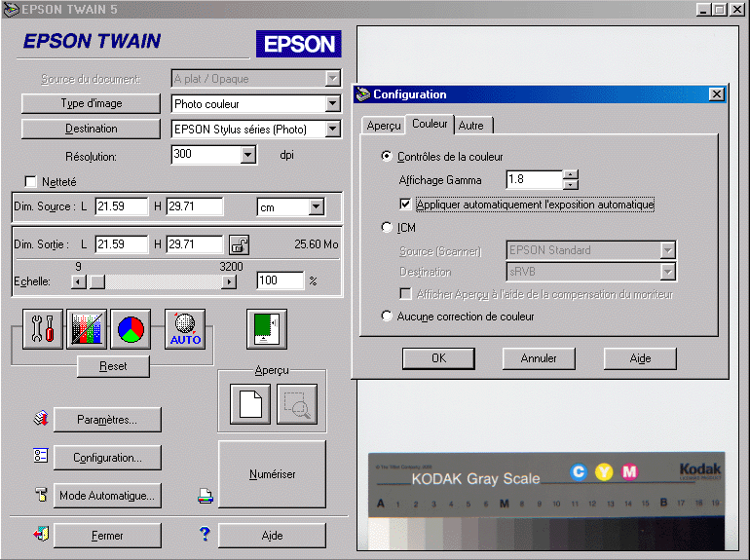Click the Echelle slider left arrow

click(x=78, y=281)
